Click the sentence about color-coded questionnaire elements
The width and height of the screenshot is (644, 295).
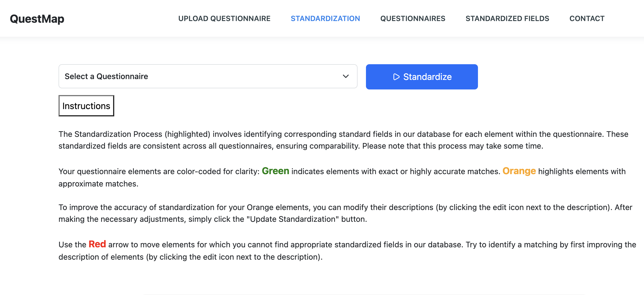[342, 177]
